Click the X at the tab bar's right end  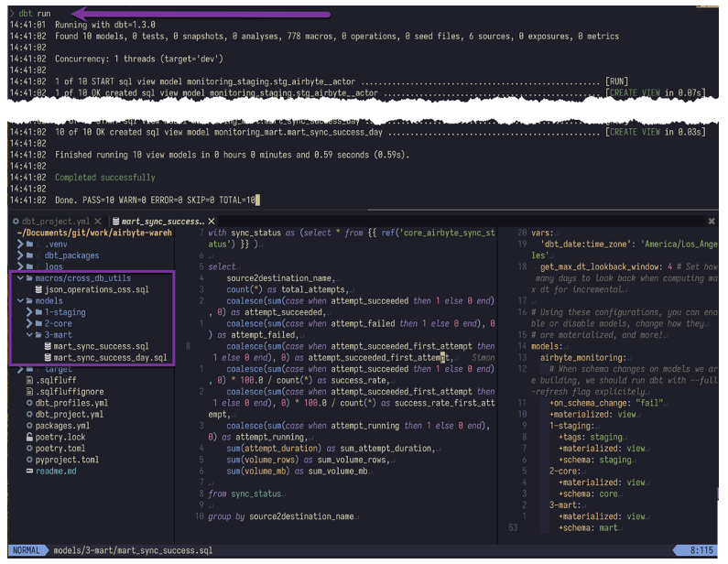712,222
